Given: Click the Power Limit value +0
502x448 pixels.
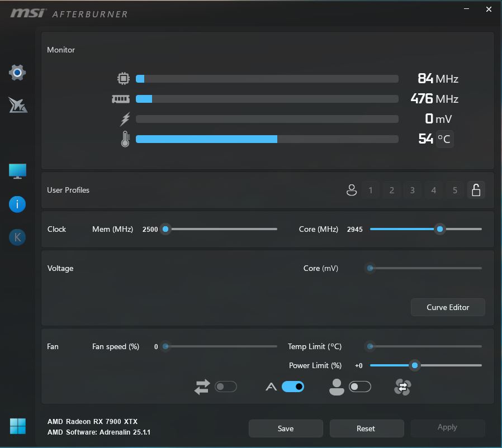Looking at the screenshot, I should (358, 366).
